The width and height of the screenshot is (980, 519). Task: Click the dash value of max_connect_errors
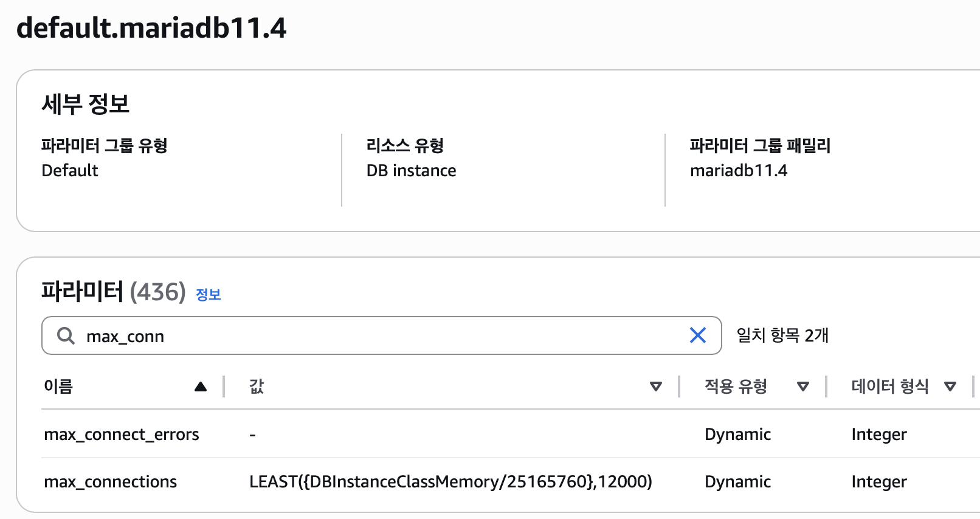click(252, 435)
